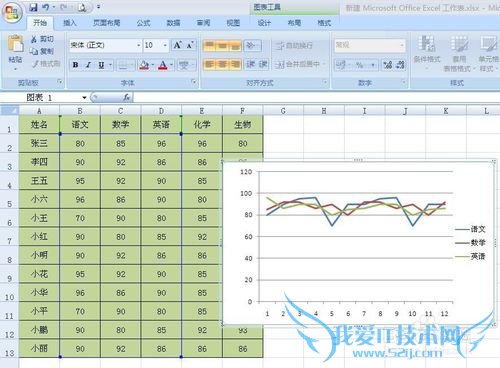Expand the Name Box dropdown arrow
Image resolution: width=500 pixels, height=368 pixels.
click(x=84, y=97)
